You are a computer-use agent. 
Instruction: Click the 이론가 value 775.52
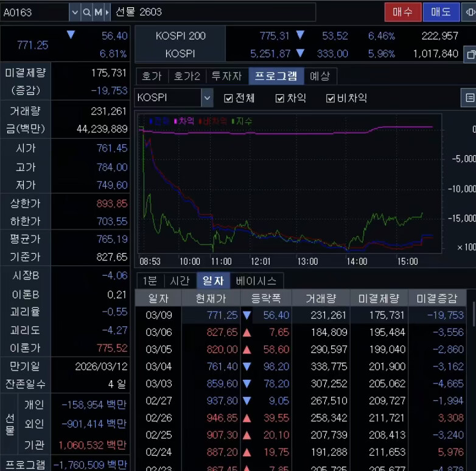[x=112, y=348]
